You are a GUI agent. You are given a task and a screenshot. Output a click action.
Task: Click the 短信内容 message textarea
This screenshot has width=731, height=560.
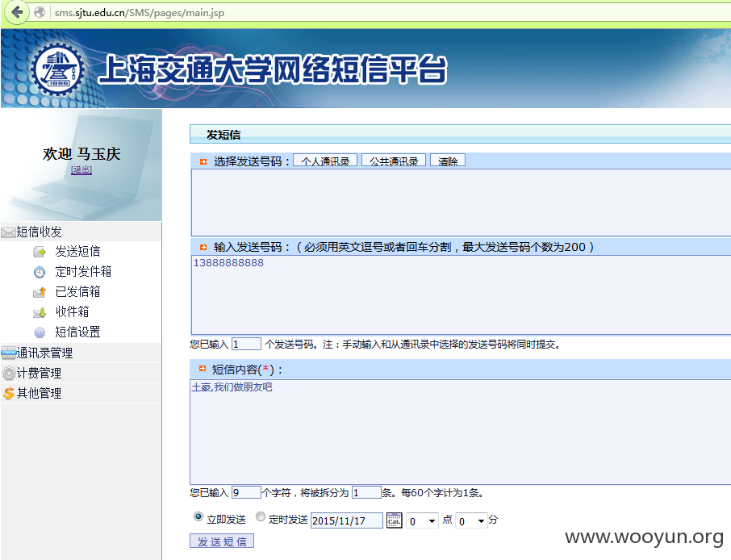[461, 433]
